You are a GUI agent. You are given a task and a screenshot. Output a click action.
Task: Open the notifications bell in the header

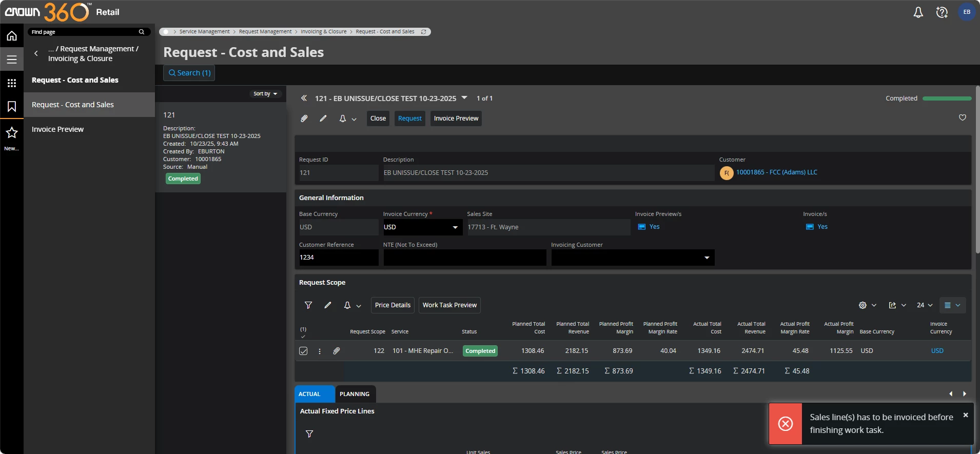click(x=918, y=12)
